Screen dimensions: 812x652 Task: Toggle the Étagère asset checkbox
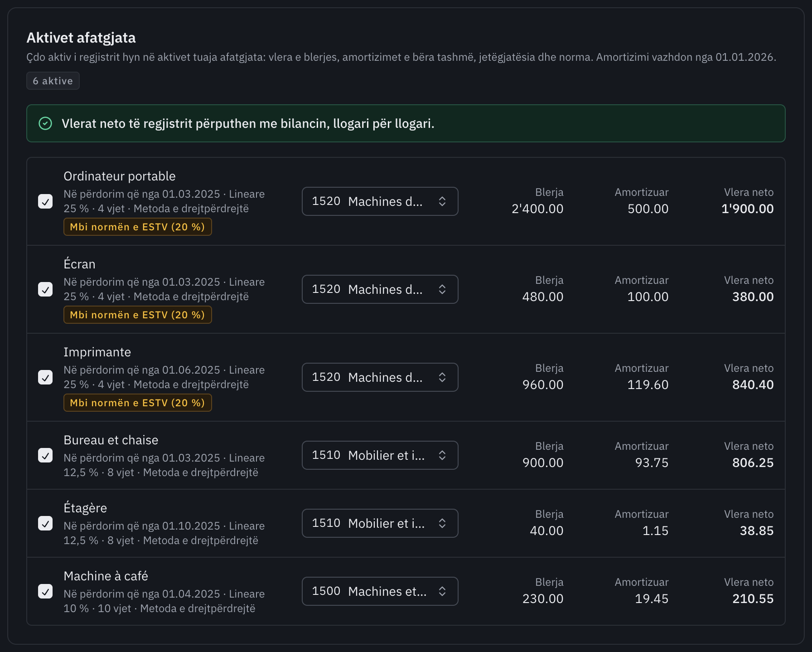pyautogui.click(x=45, y=523)
